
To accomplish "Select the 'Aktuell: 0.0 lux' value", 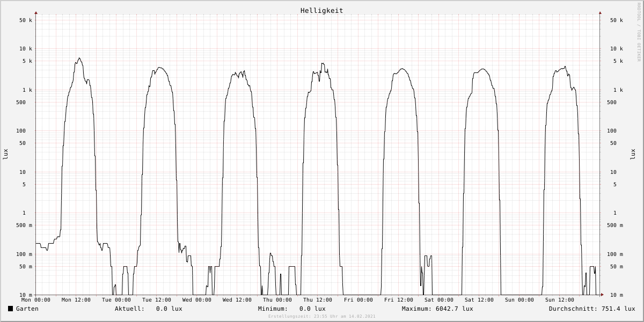I will [149, 309].
